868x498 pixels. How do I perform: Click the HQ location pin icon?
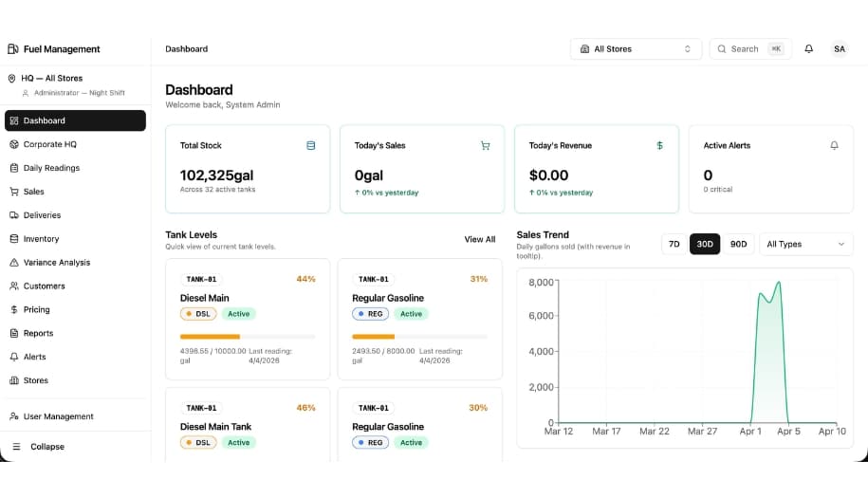point(11,78)
